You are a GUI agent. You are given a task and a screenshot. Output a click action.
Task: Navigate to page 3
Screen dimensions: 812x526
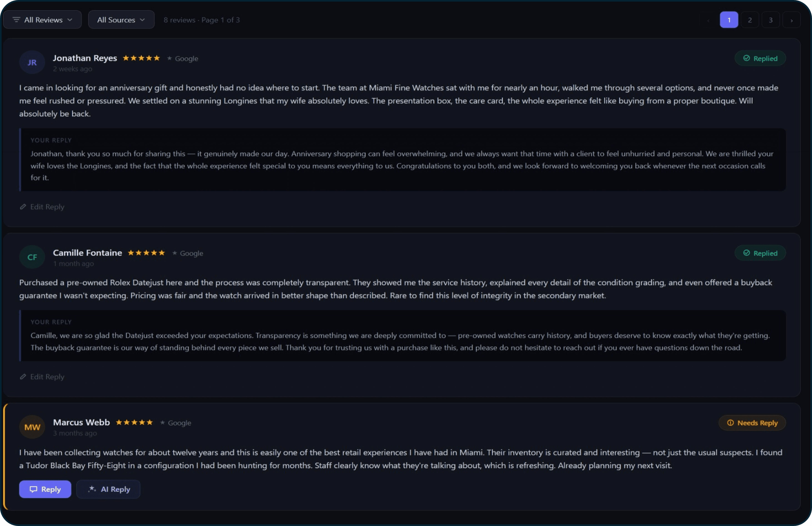pyautogui.click(x=771, y=20)
